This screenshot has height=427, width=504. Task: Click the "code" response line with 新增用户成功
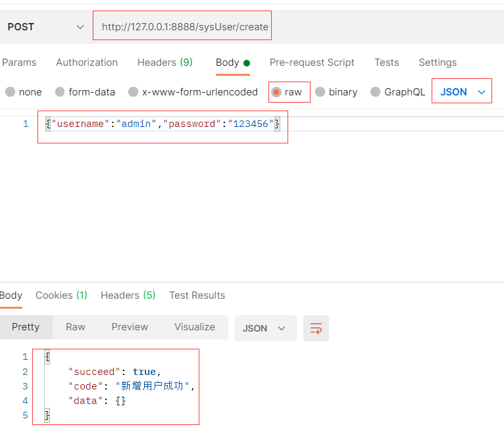click(132, 386)
